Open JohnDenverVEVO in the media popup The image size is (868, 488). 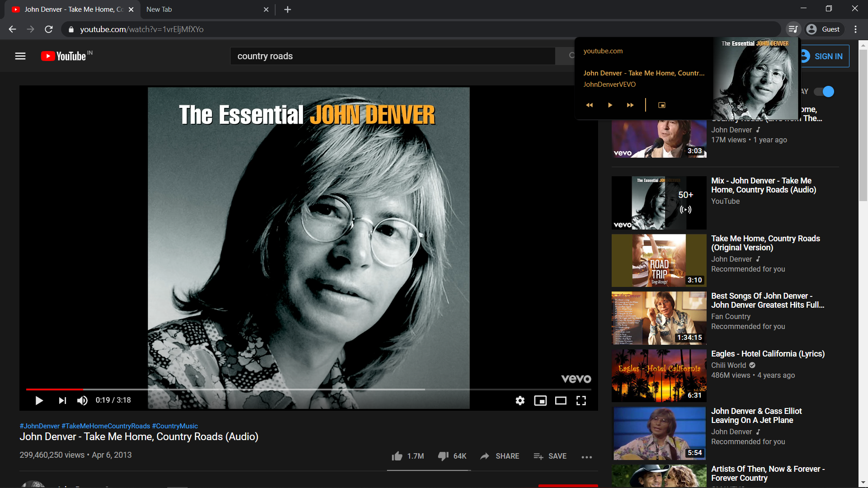(609, 84)
